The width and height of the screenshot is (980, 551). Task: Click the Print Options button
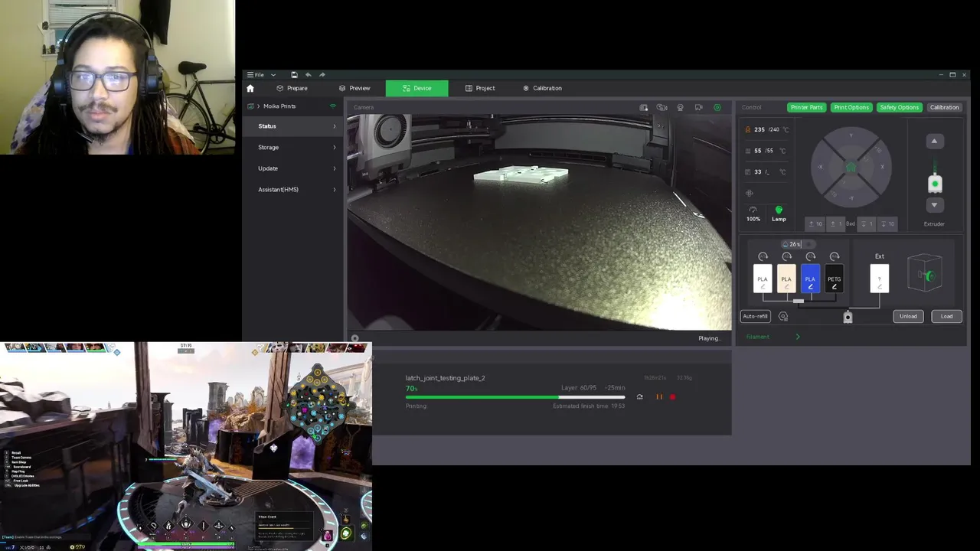851,107
